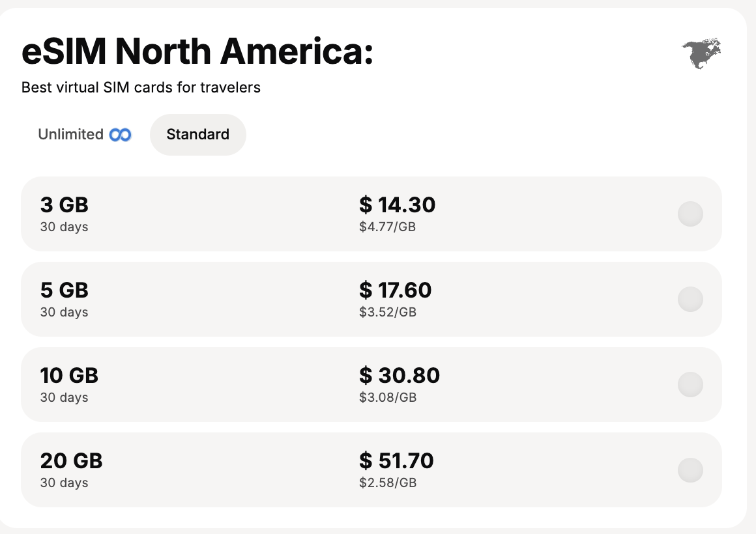Click the $ 51.70 price
The image size is (756, 534).
(x=396, y=461)
